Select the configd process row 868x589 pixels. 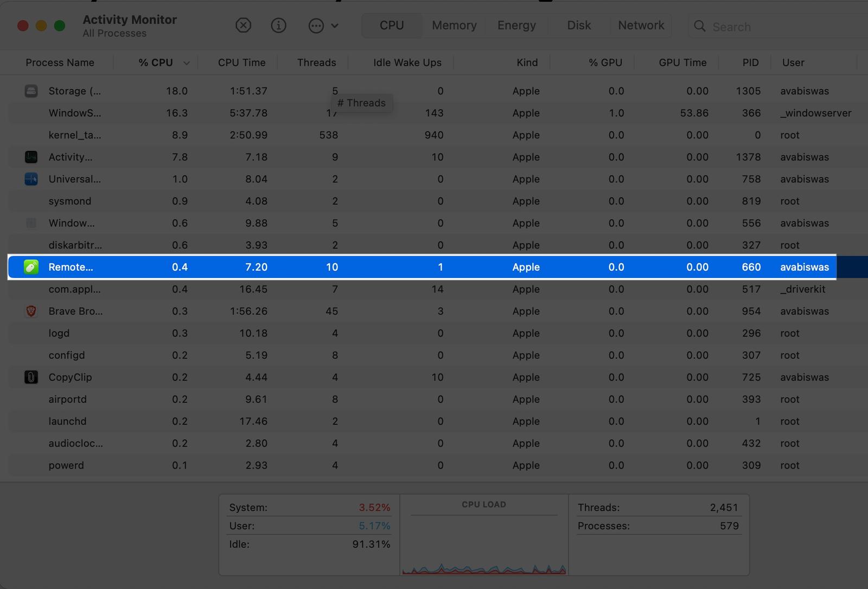(438, 355)
